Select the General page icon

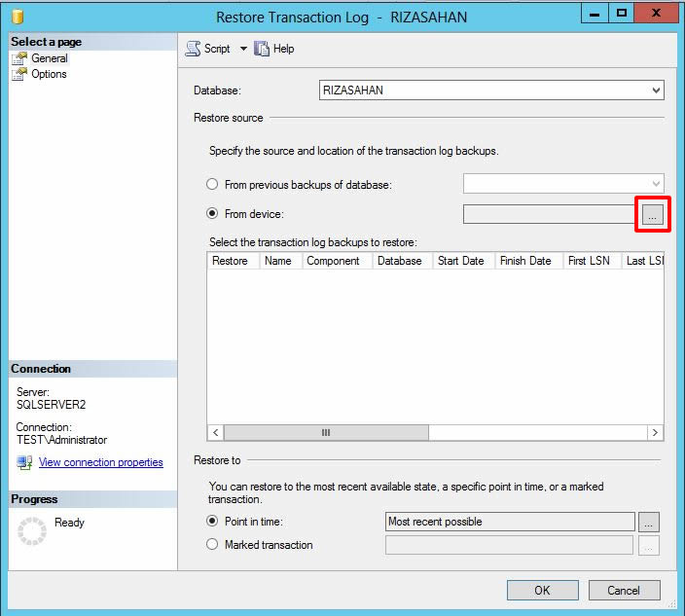pos(19,58)
